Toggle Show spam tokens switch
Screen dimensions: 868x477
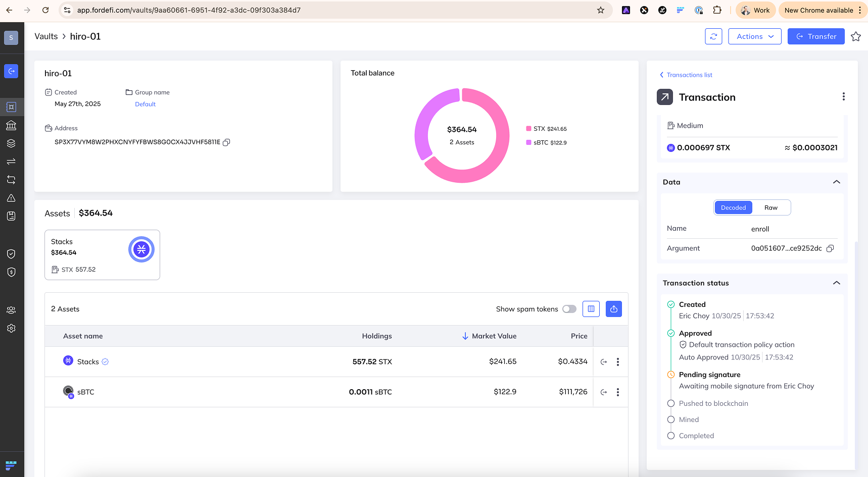click(x=569, y=309)
